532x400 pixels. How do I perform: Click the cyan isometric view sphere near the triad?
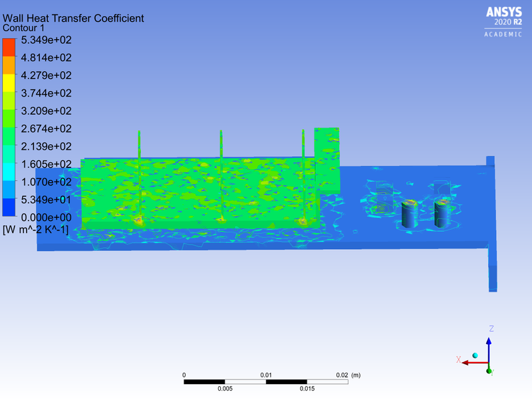click(x=475, y=355)
